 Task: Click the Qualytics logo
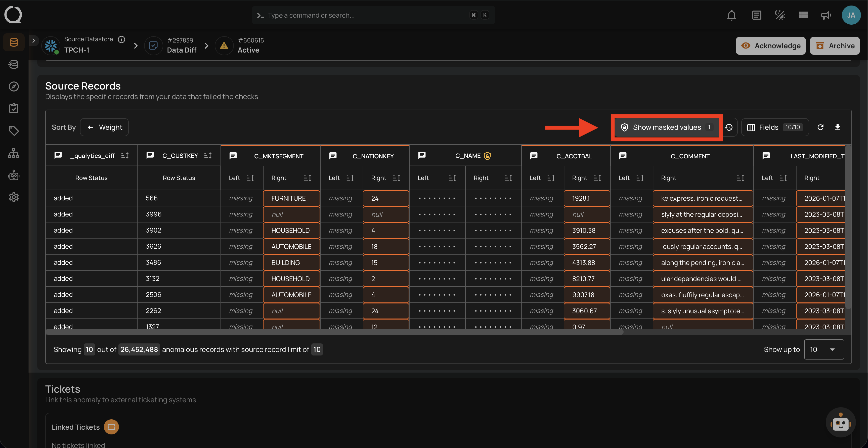pos(13,15)
